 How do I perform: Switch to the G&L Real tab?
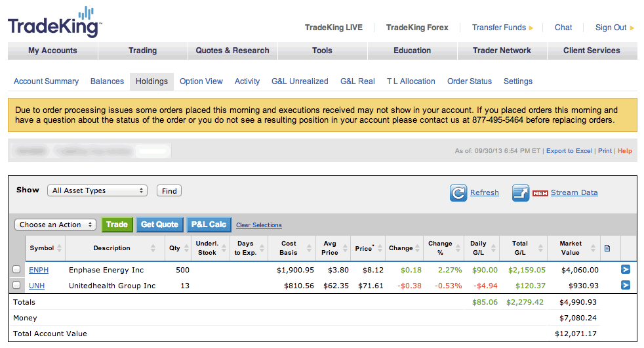(x=357, y=81)
